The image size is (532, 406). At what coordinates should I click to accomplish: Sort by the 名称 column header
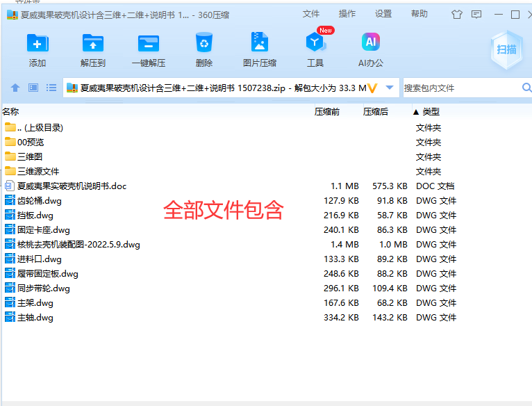click(x=10, y=111)
